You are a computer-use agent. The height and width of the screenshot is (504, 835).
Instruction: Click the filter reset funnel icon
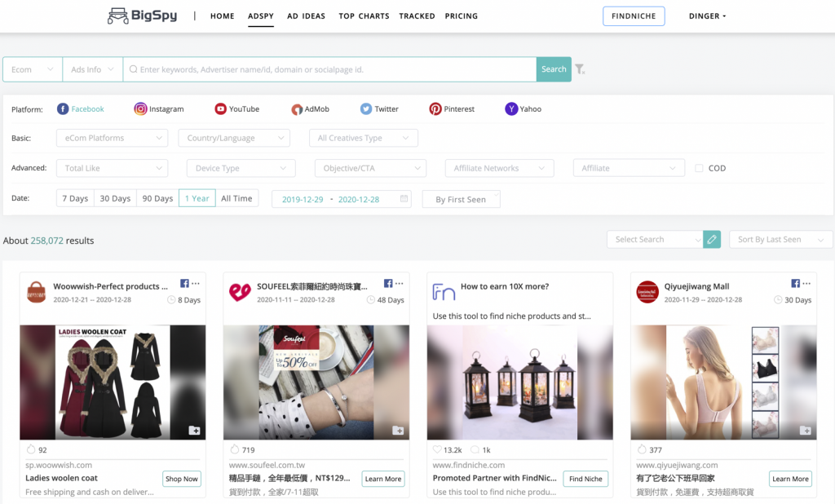(580, 69)
